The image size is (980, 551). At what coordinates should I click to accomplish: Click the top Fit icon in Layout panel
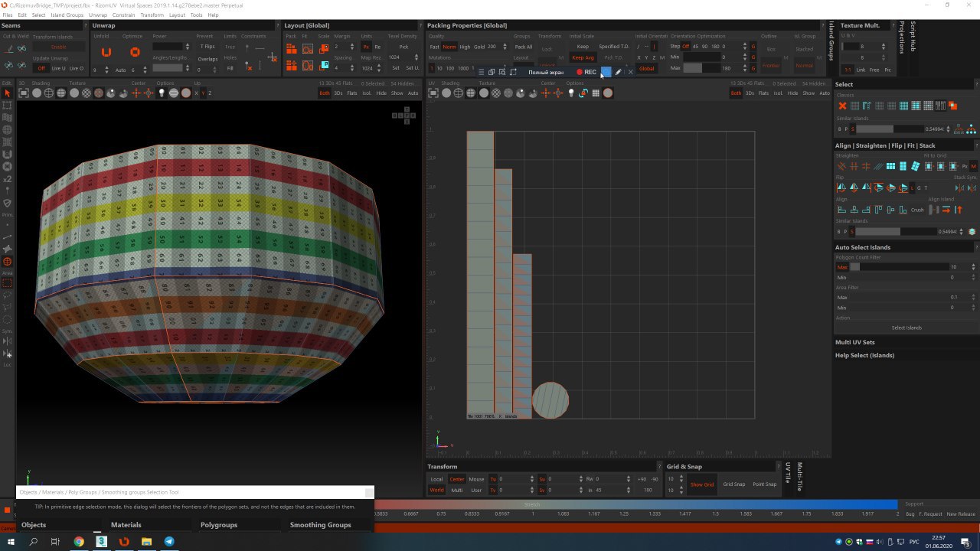pos(307,48)
